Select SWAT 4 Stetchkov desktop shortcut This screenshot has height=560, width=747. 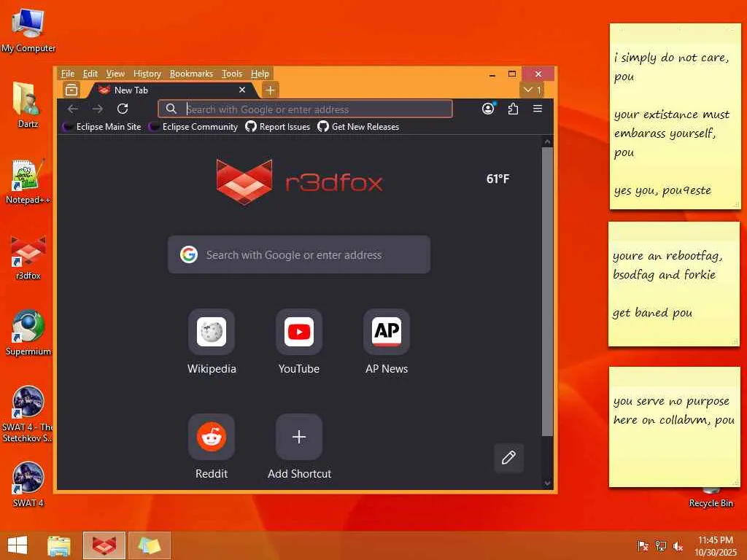coord(28,414)
